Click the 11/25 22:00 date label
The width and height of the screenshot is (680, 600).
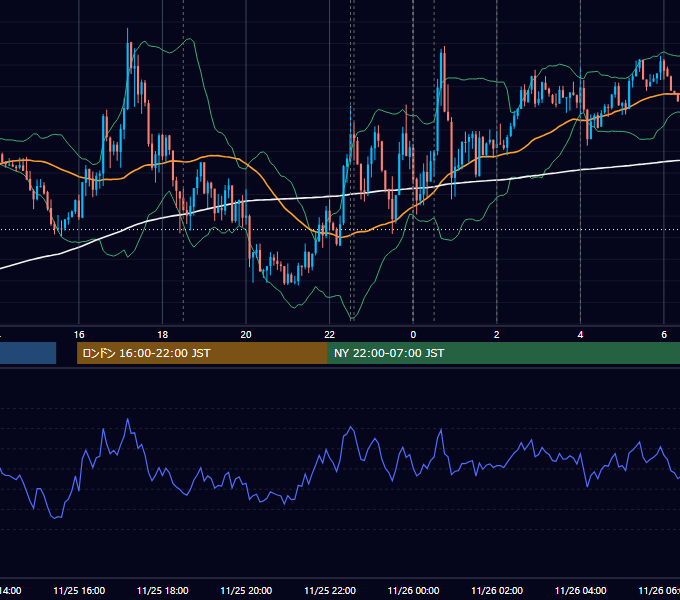(330, 590)
